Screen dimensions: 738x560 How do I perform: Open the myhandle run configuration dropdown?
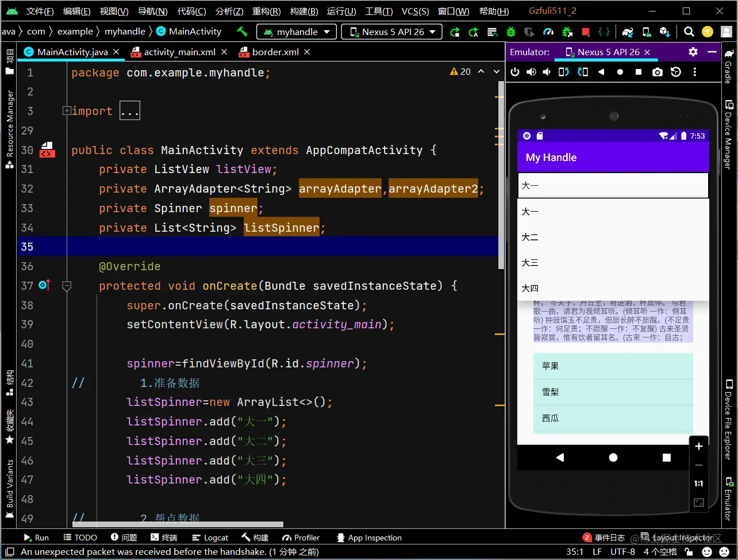[297, 32]
